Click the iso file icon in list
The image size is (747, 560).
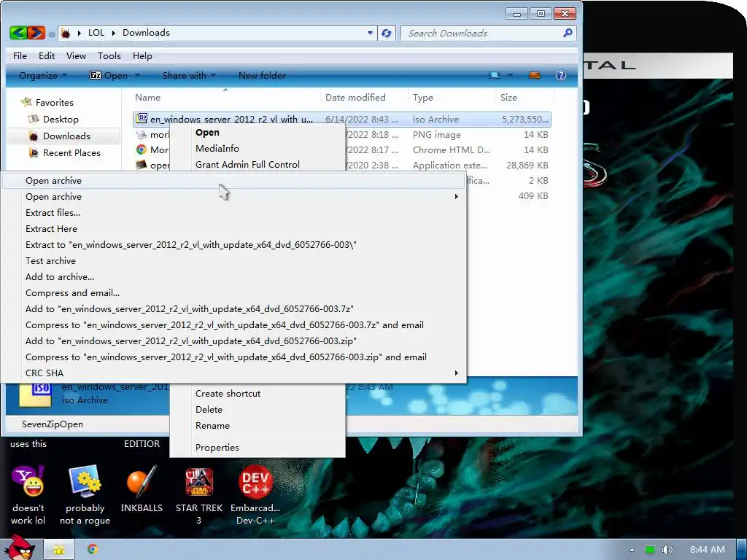[x=142, y=119]
